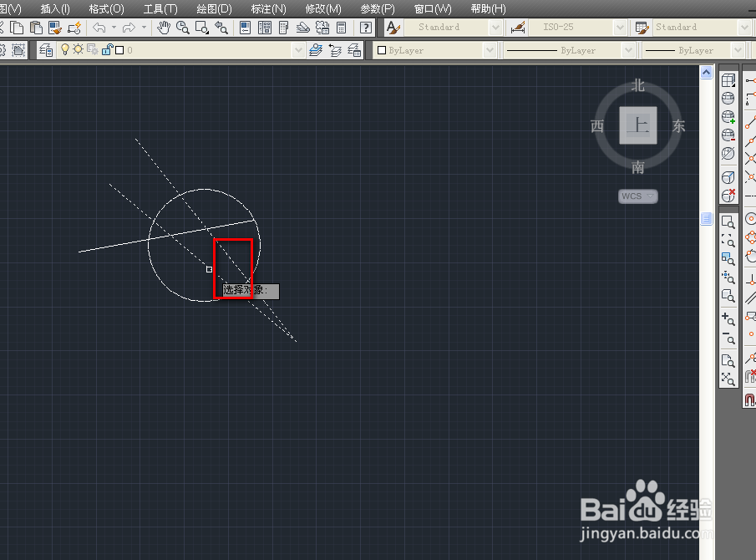Click the vertical scrollbar up arrow

(x=707, y=73)
